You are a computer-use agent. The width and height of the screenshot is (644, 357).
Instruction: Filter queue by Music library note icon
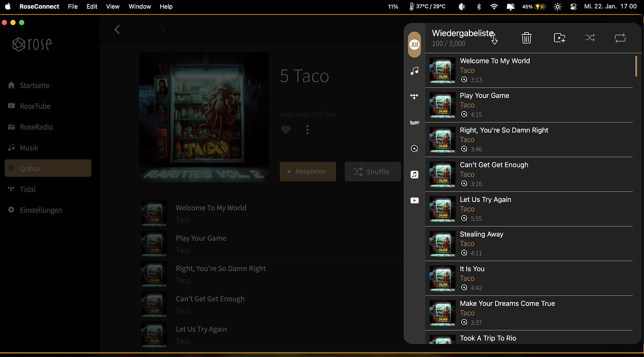click(x=414, y=71)
